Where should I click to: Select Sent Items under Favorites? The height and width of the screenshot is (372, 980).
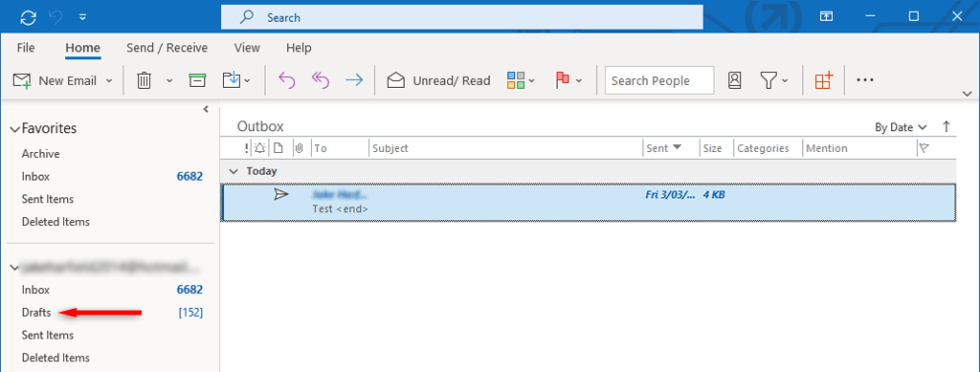click(48, 199)
